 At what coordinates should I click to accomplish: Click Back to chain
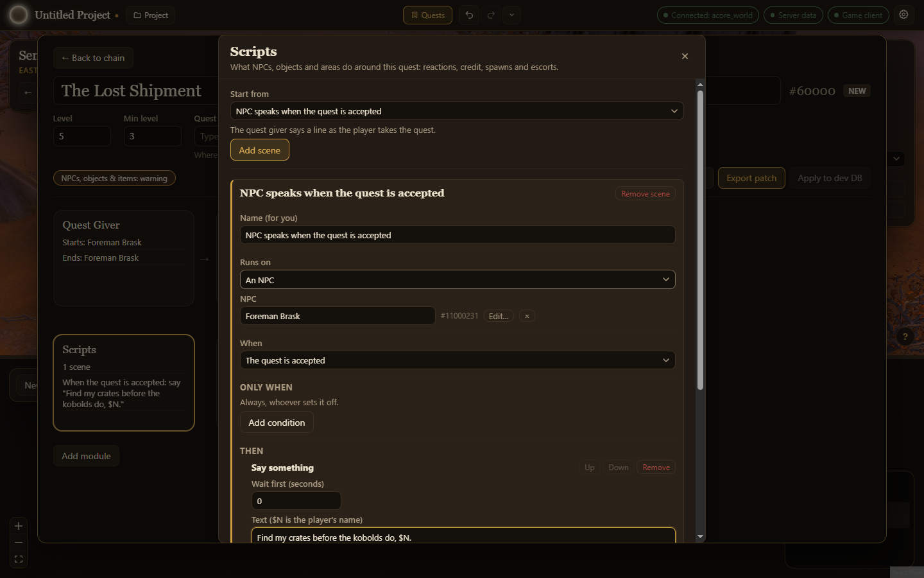(93, 58)
